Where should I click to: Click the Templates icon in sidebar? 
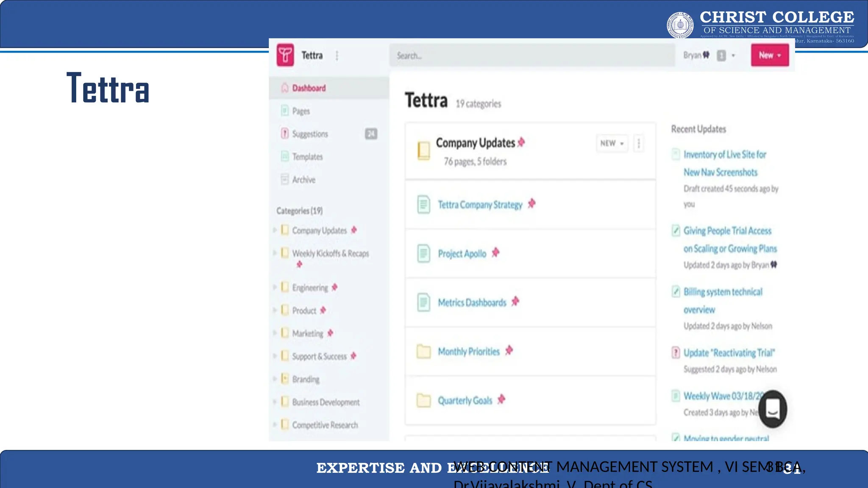point(285,156)
